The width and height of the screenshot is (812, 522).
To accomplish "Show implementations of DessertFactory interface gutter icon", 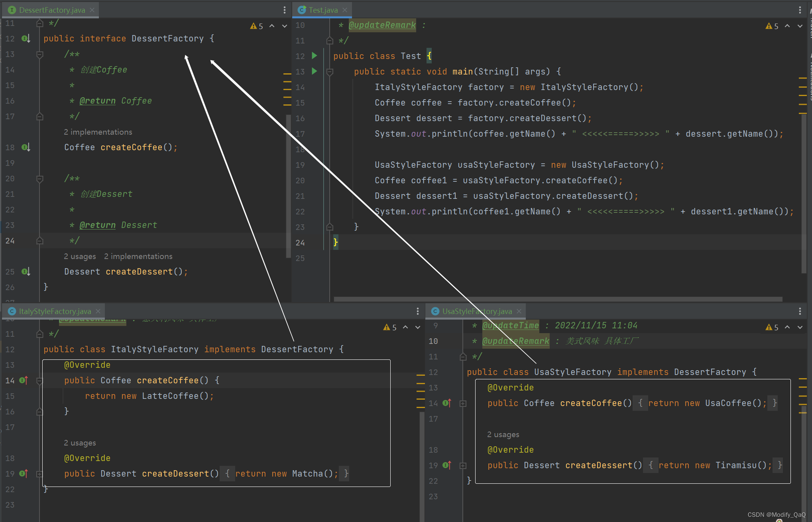I will coord(26,39).
